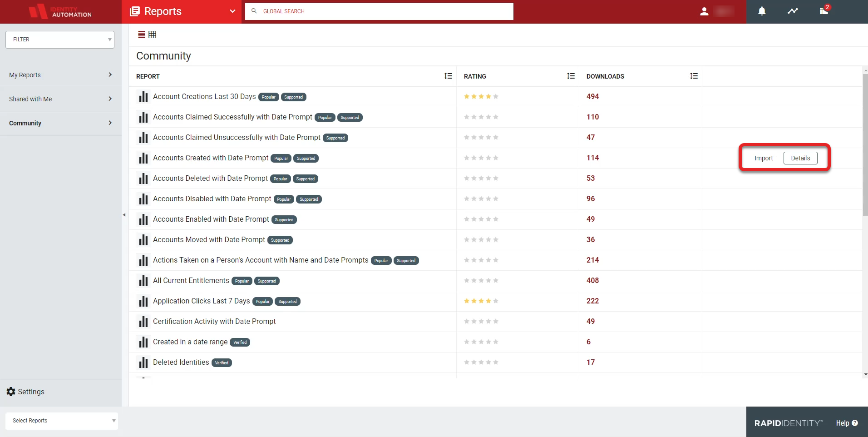Select Shared with Me menu item
Image resolution: width=868 pixels, height=437 pixels.
point(61,99)
